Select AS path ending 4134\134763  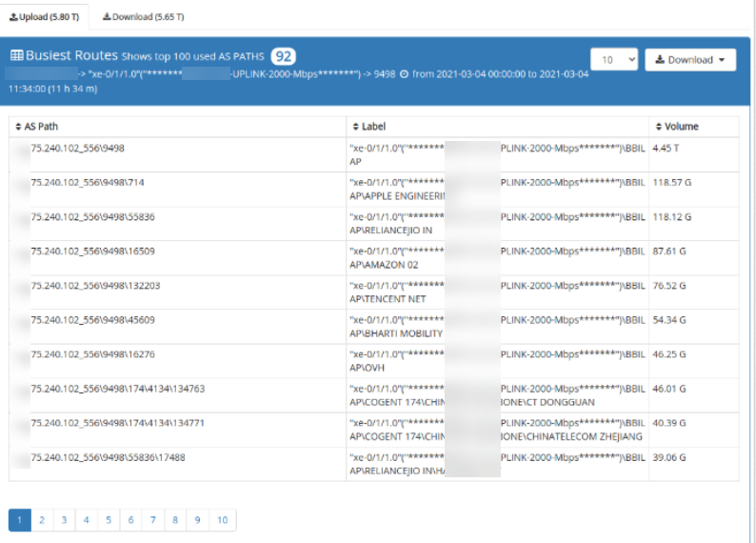click(x=118, y=389)
